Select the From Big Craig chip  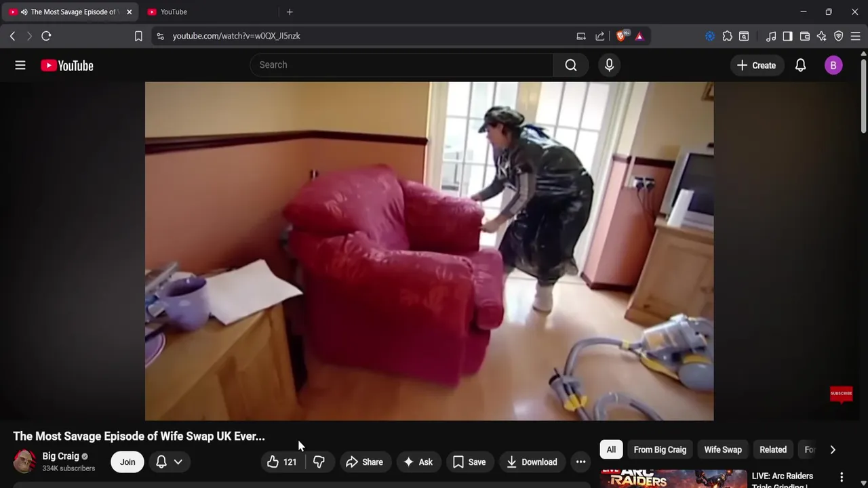pyautogui.click(x=660, y=449)
